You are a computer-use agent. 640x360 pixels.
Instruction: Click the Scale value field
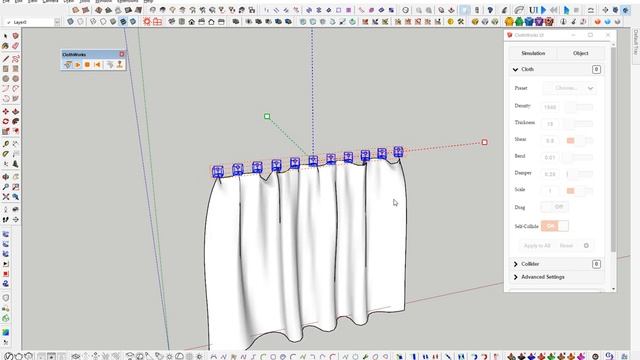[x=550, y=191]
